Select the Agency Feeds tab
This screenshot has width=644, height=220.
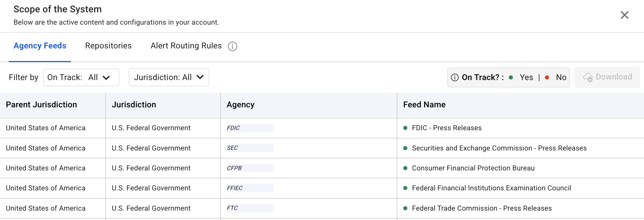click(x=40, y=46)
